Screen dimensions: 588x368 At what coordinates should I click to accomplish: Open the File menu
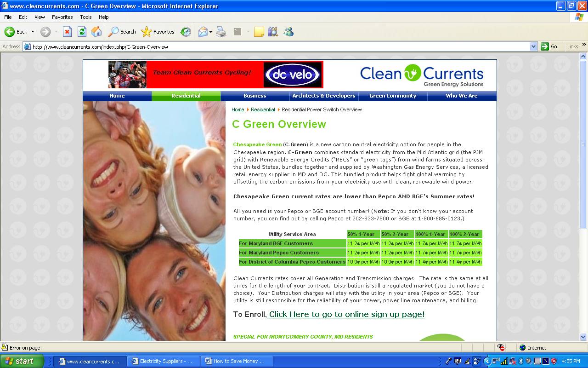pyautogui.click(x=8, y=17)
